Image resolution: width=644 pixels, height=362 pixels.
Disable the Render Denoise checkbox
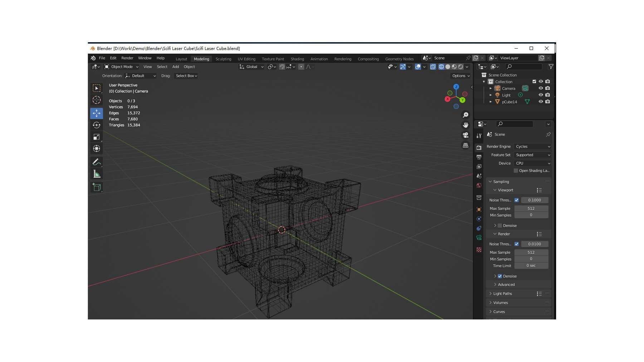coord(500,276)
